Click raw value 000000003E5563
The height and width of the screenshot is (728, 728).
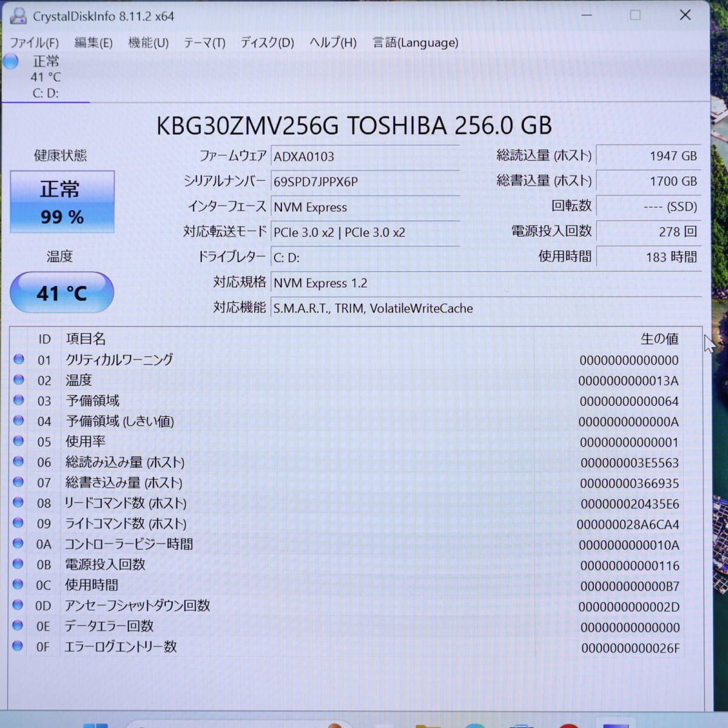click(x=630, y=463)
